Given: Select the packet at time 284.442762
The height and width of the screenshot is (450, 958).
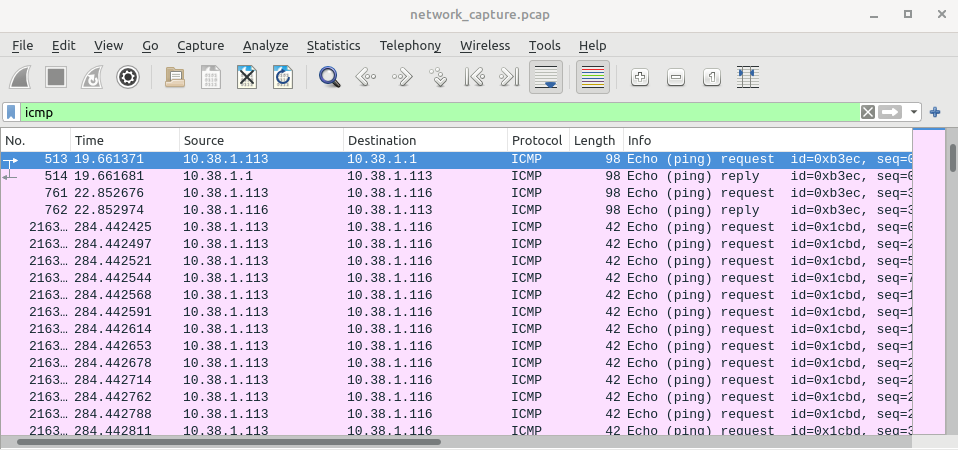Looking at the screenshot, I should (456, 397).
